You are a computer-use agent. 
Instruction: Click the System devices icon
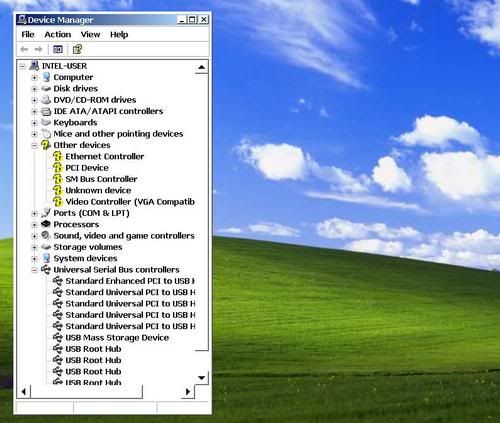[x=46, y=258]
